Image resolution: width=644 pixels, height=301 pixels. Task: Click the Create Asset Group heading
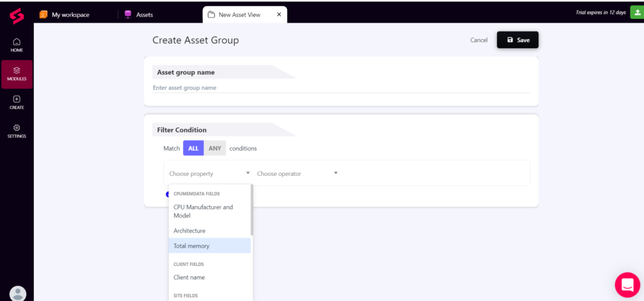point(196,40)
